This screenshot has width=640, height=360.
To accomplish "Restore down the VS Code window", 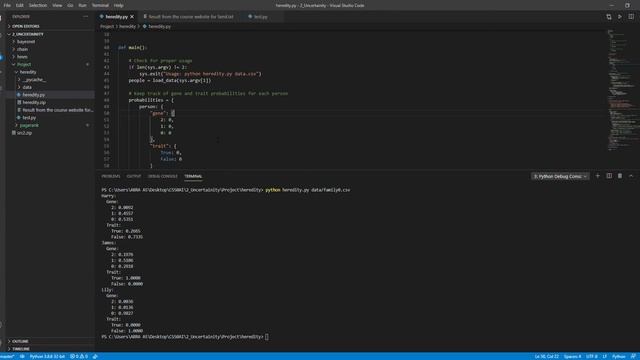I will [x=627, y=5].
